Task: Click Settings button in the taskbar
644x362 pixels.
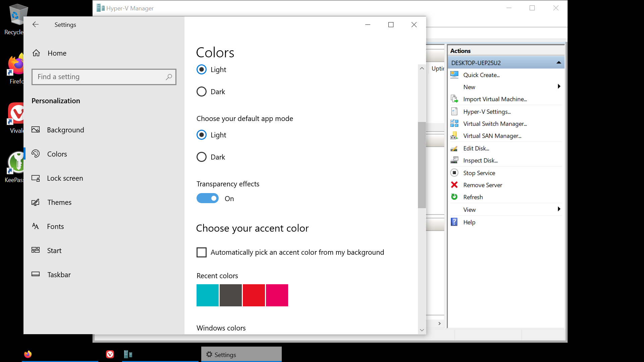Action: (x=241, y=354)
